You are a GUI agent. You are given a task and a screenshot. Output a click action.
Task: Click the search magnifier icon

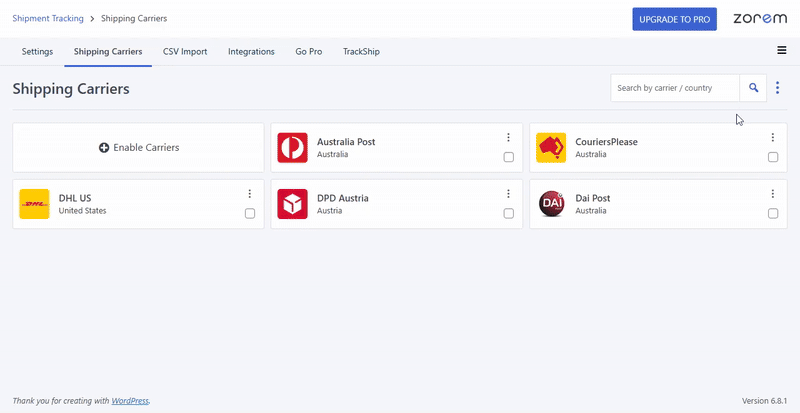pyautogui.click(x=754, y=88)
